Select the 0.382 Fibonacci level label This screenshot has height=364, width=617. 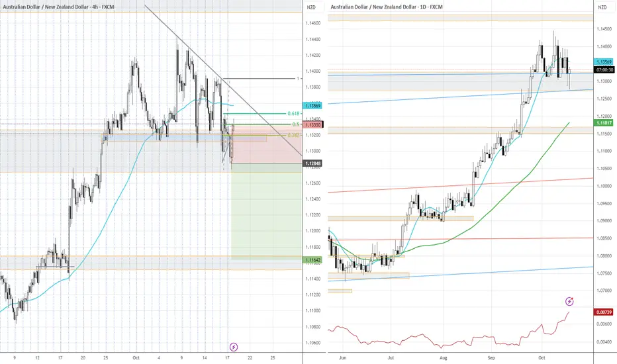293,135
